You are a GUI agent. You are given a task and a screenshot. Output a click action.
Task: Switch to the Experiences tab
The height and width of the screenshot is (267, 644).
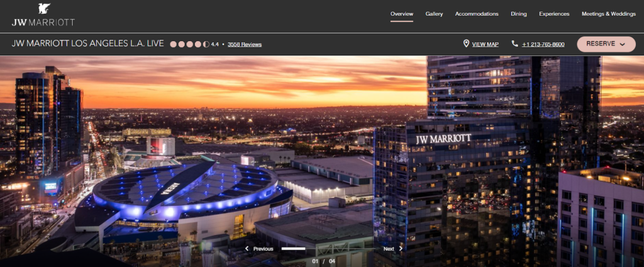click(x=554, y=14)
